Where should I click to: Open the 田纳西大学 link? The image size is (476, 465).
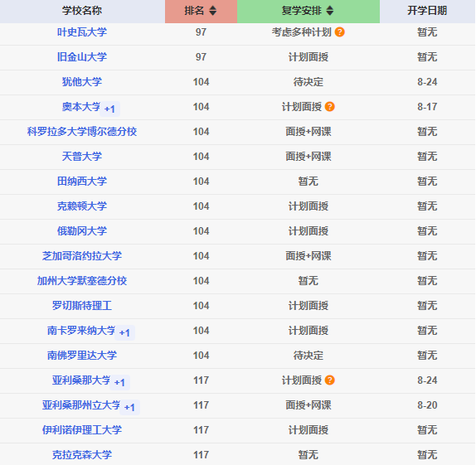tap(82, 182)
